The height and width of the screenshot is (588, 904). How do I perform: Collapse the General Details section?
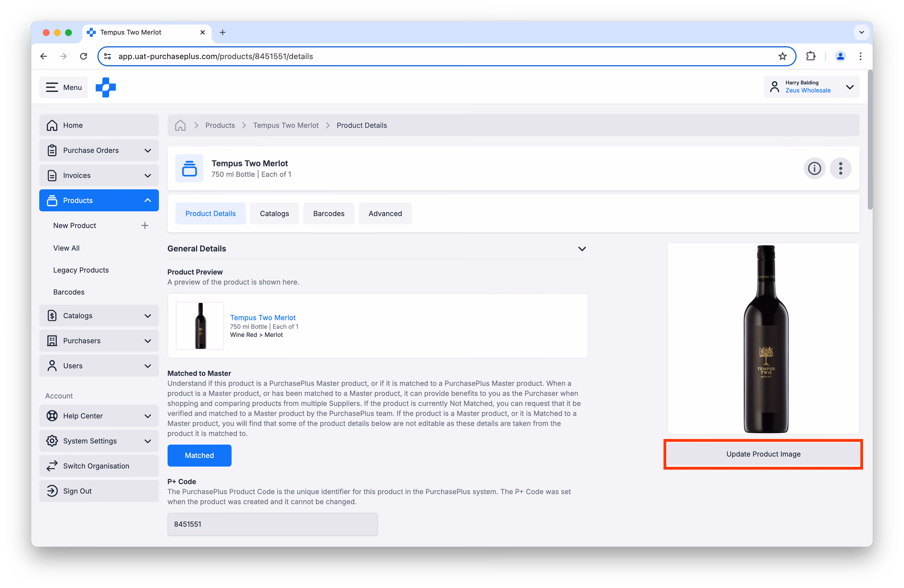click(582, 249)
